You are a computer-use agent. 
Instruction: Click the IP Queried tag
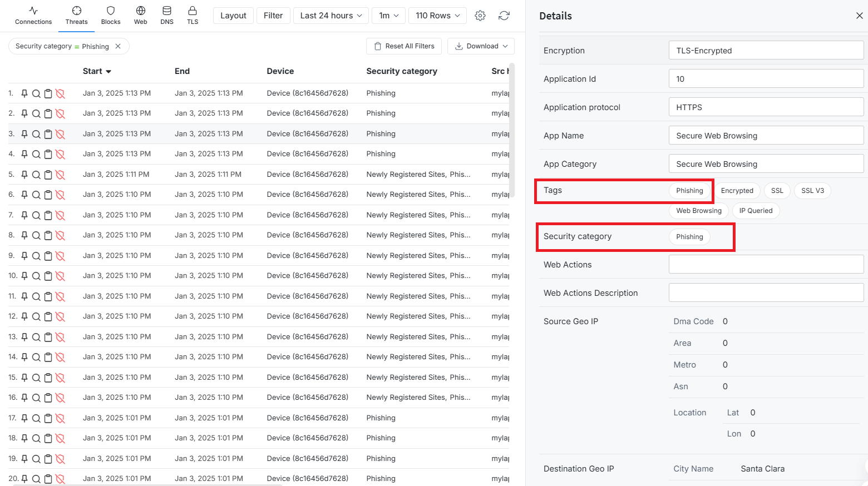coord(756,211)
